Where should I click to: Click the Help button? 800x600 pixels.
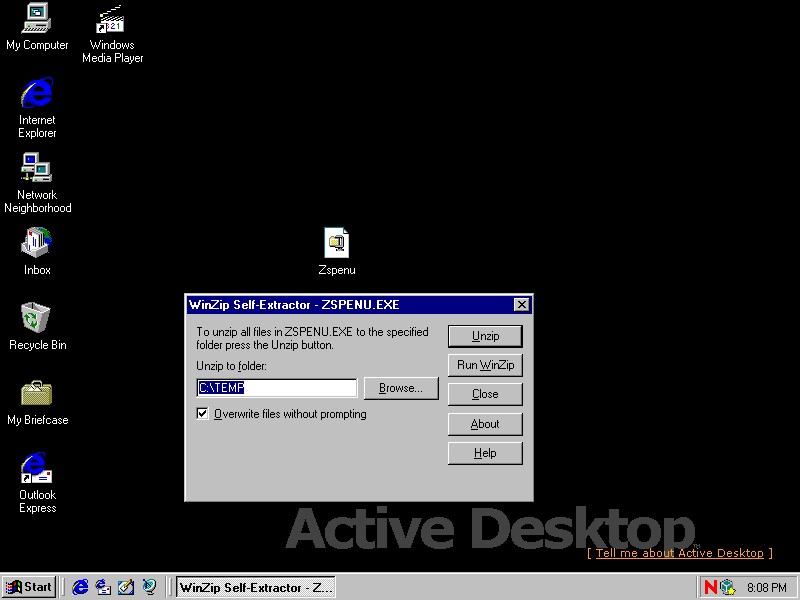pos(485,453)
